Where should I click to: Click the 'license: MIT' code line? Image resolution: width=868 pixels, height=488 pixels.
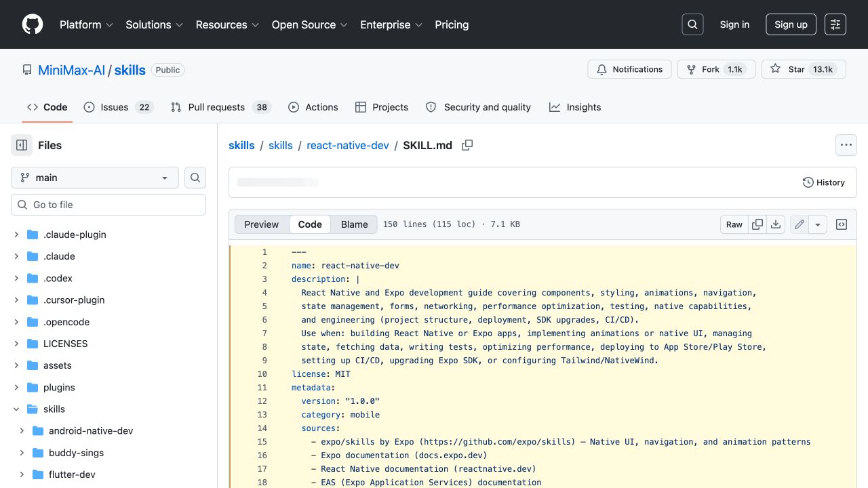[321, 374]
